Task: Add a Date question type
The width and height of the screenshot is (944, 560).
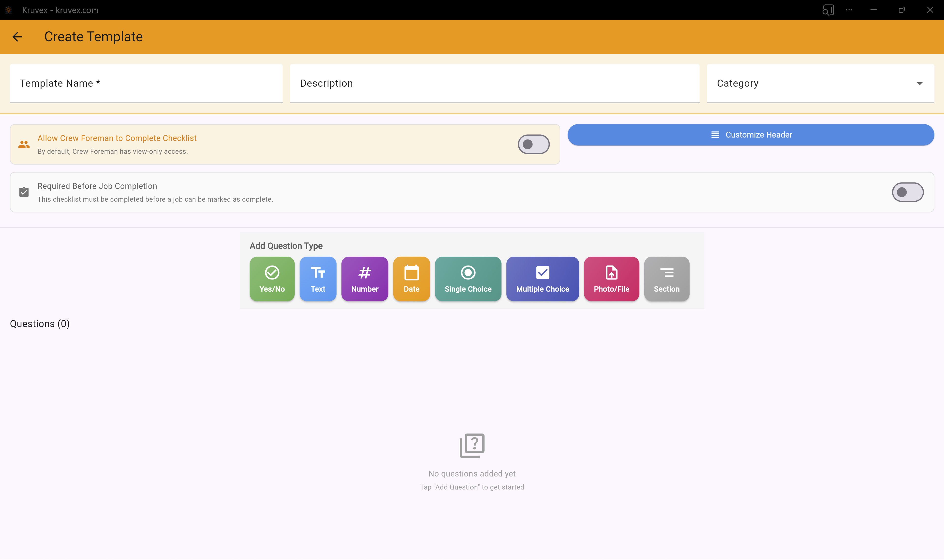Action: [411, 279]
